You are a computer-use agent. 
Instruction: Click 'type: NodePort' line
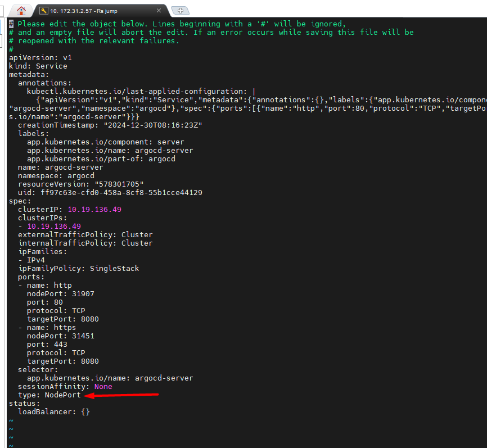49,395
